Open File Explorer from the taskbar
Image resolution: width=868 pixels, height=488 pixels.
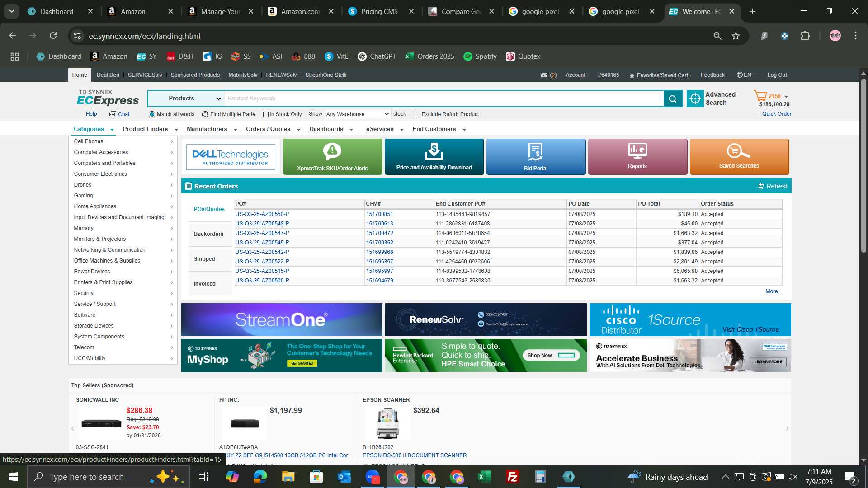pyautogui.click(x=288, y=477)
